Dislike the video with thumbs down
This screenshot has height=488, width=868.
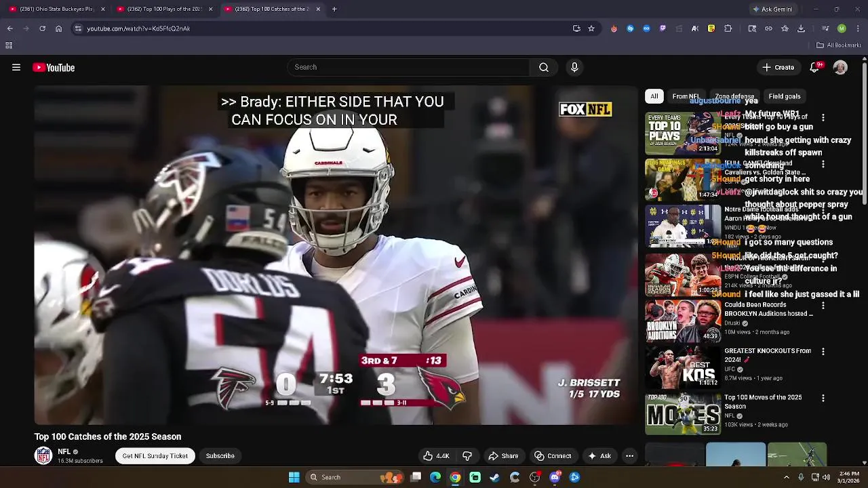click(x=467, y=456)
